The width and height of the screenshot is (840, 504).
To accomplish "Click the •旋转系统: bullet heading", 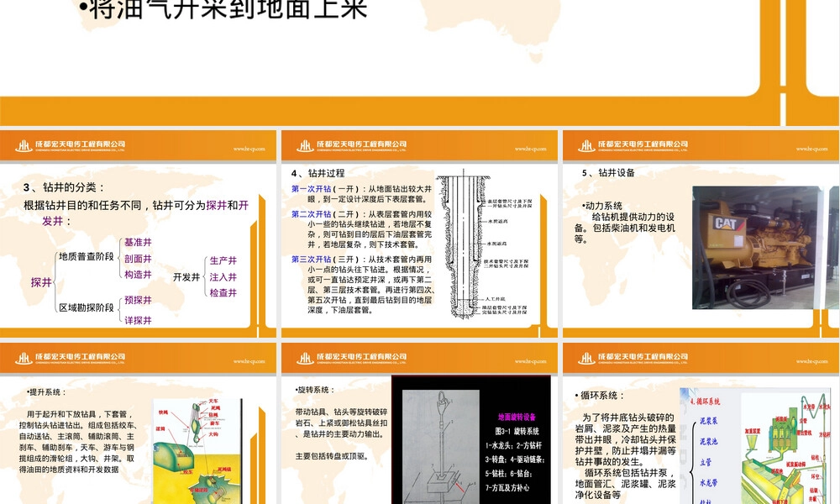I will 315,390.
